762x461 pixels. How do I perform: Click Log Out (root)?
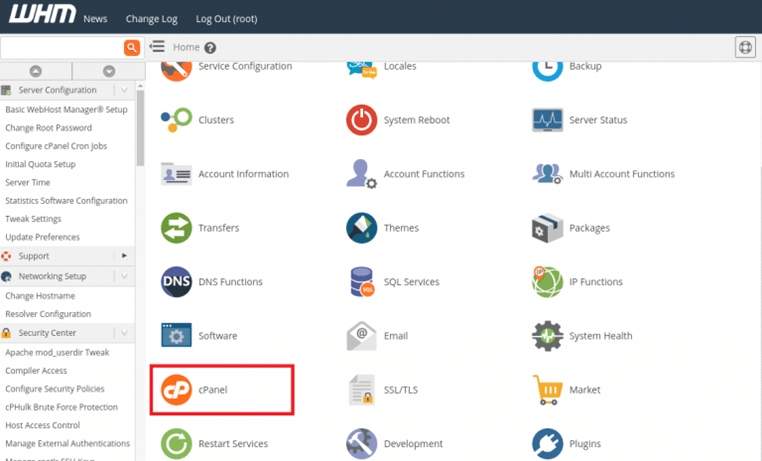click(x=226, y=19)
